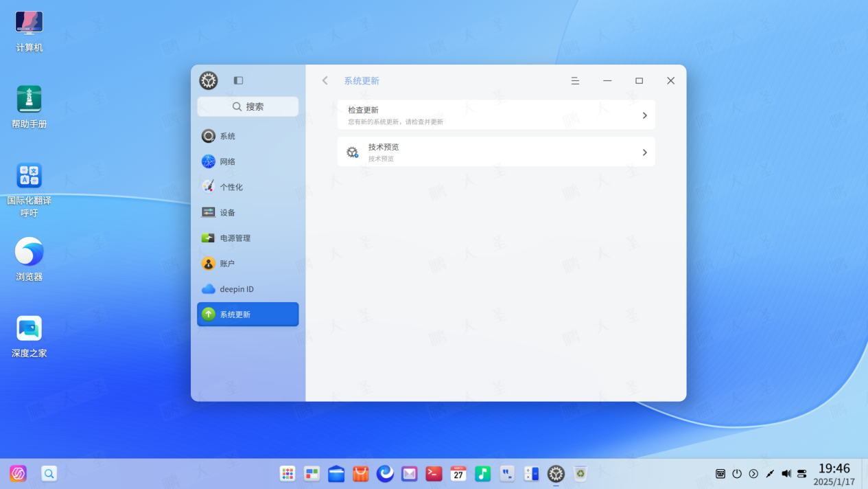Open the AI assistant in taskbar
Screen dimensions: 868x489
pos(19,473)
